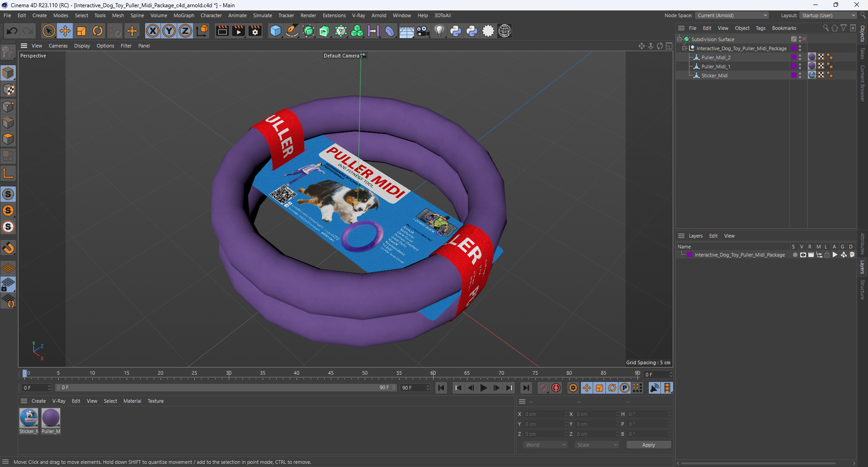Open the Arnold menu
The height and width of the screenshot is (467, 868).
point(379,15)
